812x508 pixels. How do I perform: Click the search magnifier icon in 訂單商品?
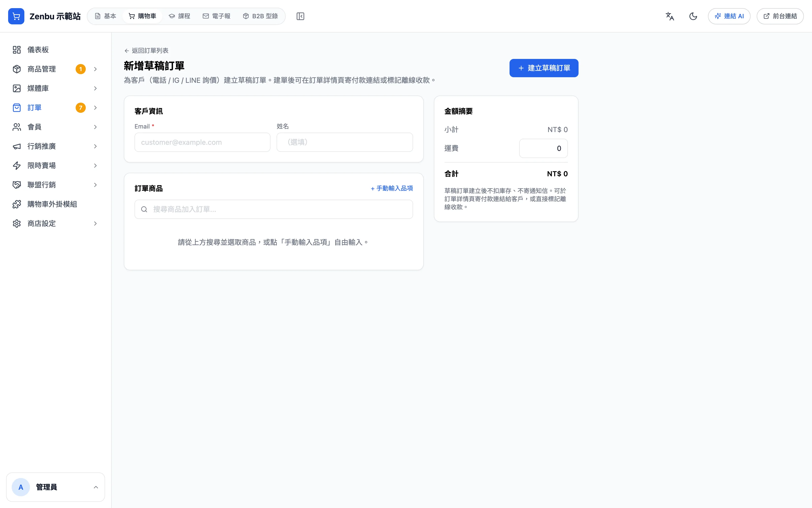pos(144,209)
